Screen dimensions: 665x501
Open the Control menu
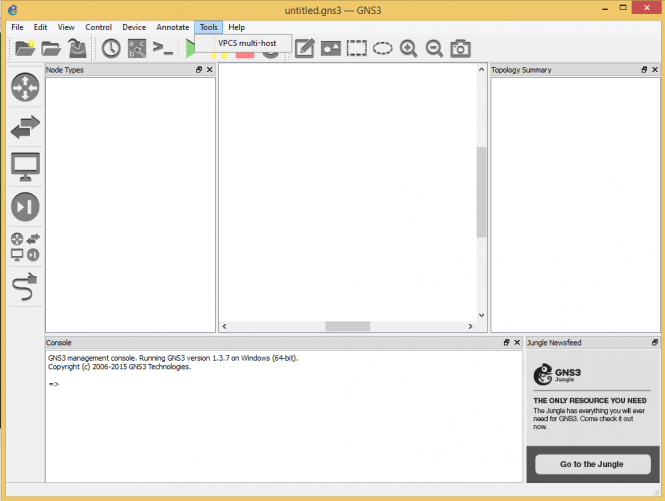point(98,27)
